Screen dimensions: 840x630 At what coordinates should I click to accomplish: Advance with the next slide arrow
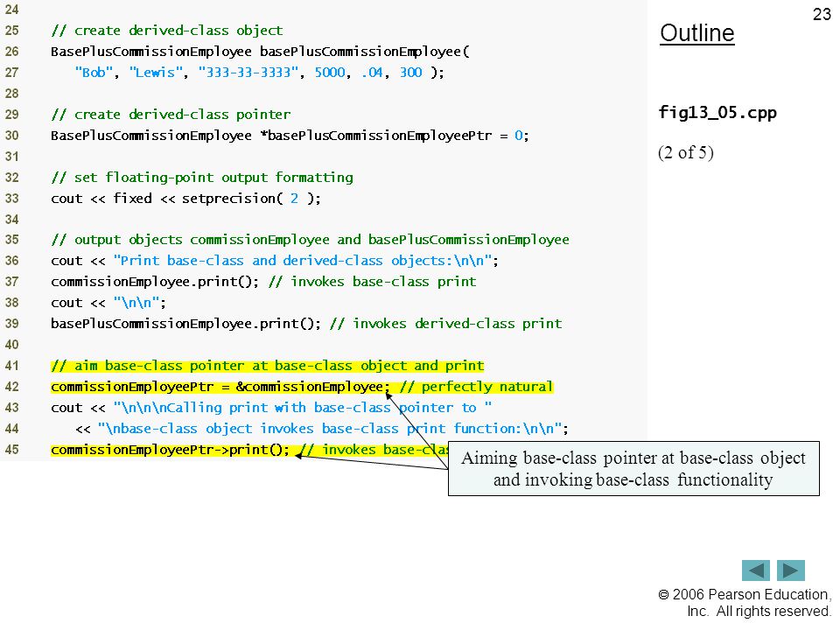[x=791, y=570]
